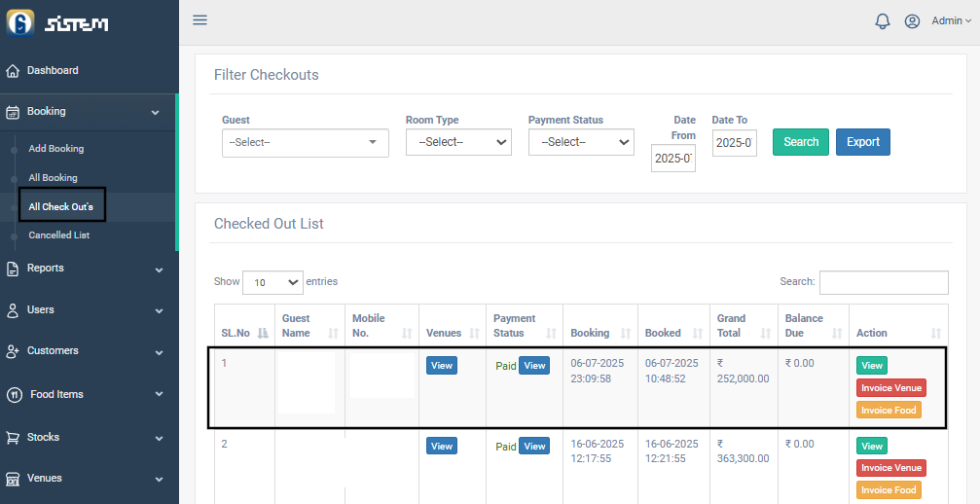Screen dimensions: 980x504
Task: Click the Booking calendar icon
Action: click(13, 112)
